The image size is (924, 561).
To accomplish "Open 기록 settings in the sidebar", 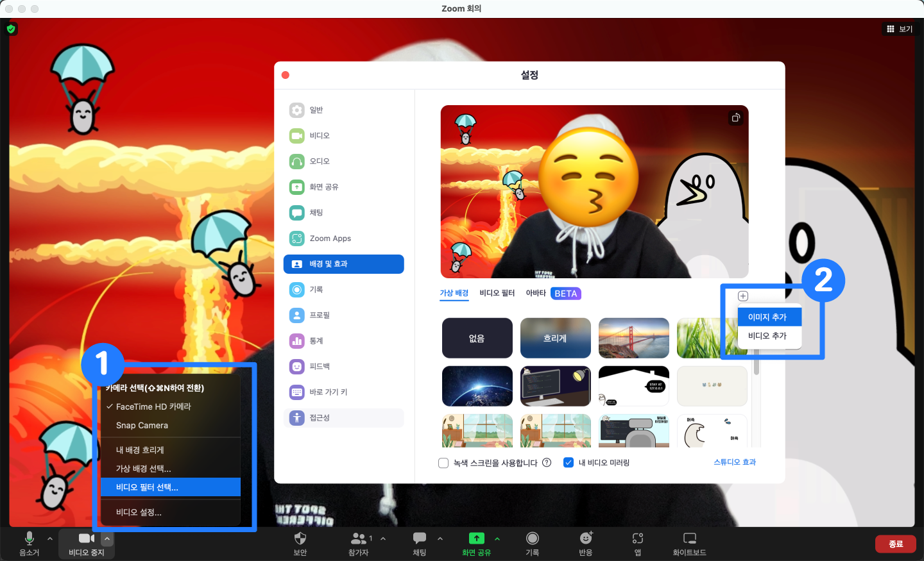I will [x=343, y=290].
